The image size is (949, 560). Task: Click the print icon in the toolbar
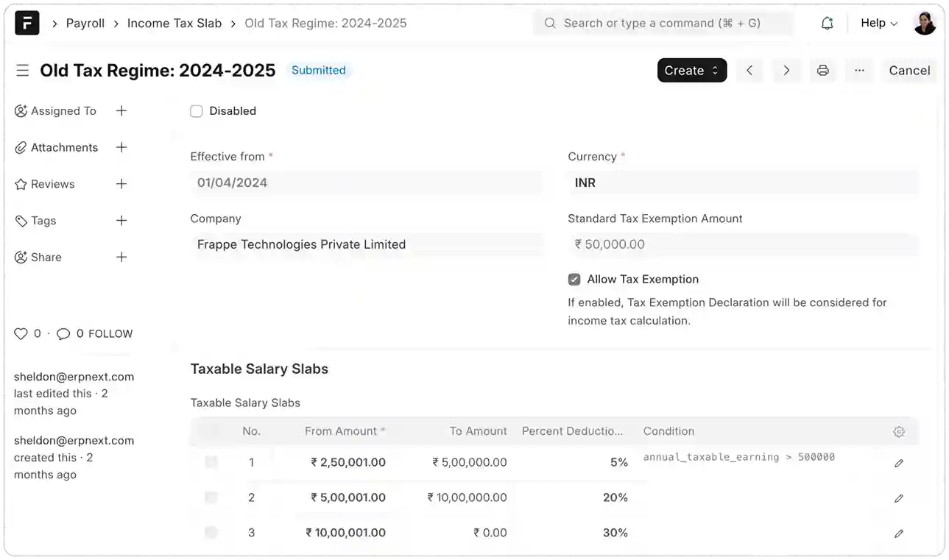[822, 70]
